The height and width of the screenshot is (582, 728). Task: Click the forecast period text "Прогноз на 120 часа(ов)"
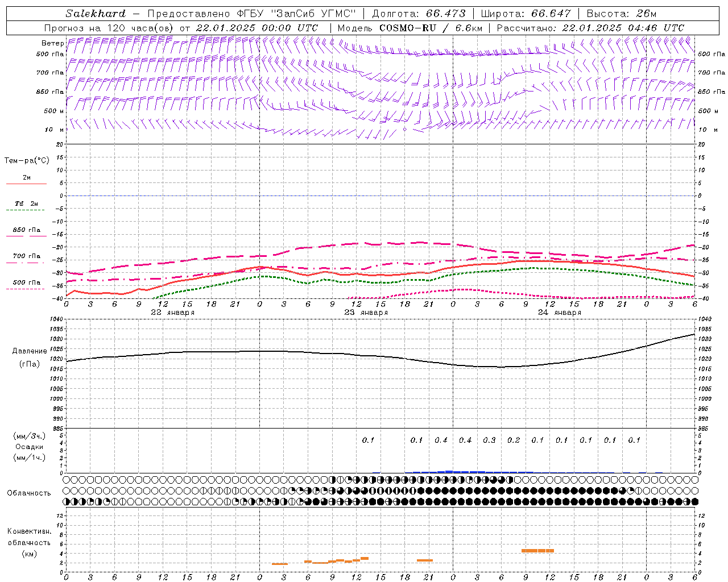point(109,28)
